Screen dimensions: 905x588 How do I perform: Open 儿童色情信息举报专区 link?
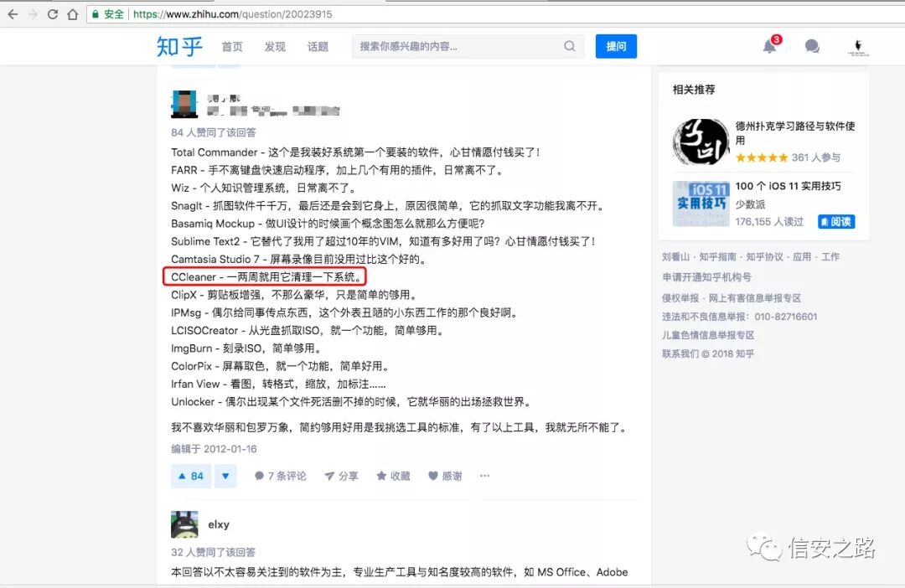(x=708, y=335)
